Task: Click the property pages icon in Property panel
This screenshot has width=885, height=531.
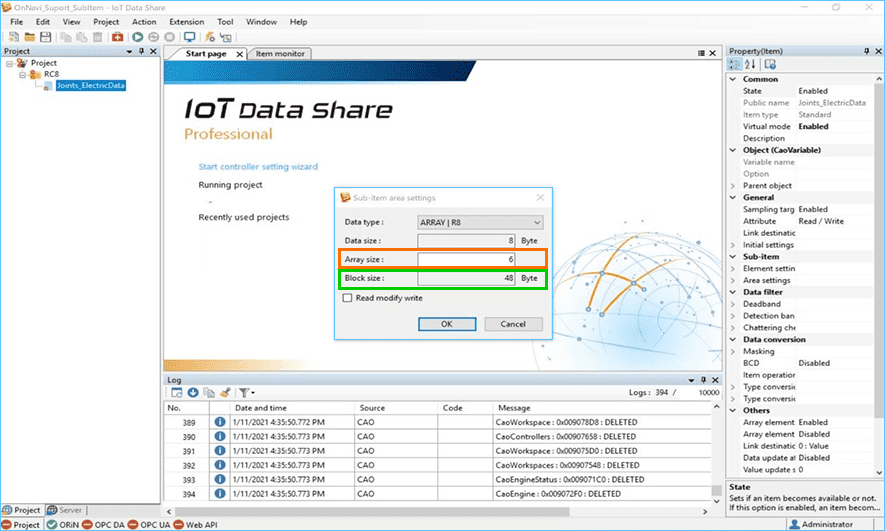Action: click(x=770, y=64)
